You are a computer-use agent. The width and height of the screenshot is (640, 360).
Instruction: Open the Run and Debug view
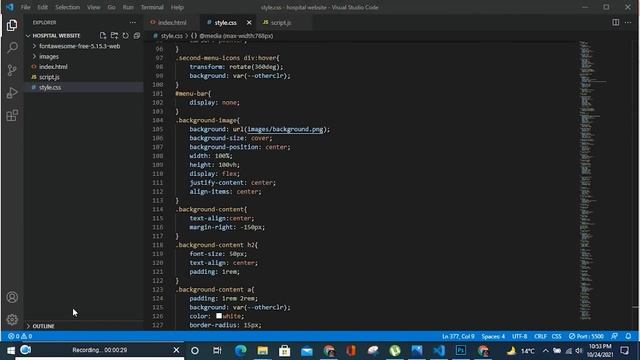tap(12, 93)
